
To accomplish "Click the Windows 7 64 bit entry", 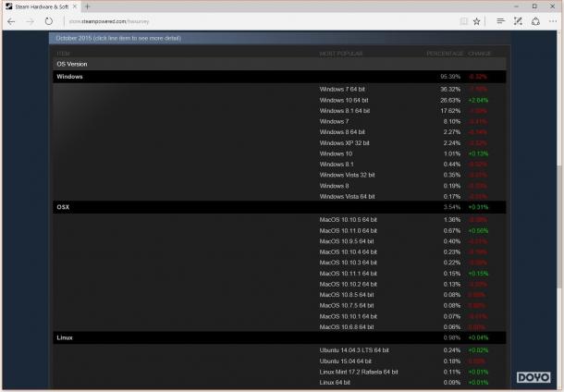I will pos(342,89).
